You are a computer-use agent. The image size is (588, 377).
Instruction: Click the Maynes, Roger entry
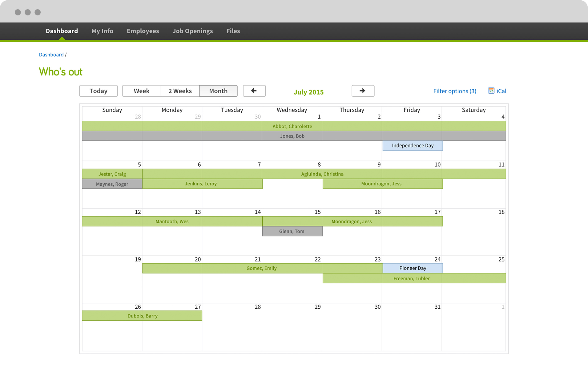coord(112,184)
